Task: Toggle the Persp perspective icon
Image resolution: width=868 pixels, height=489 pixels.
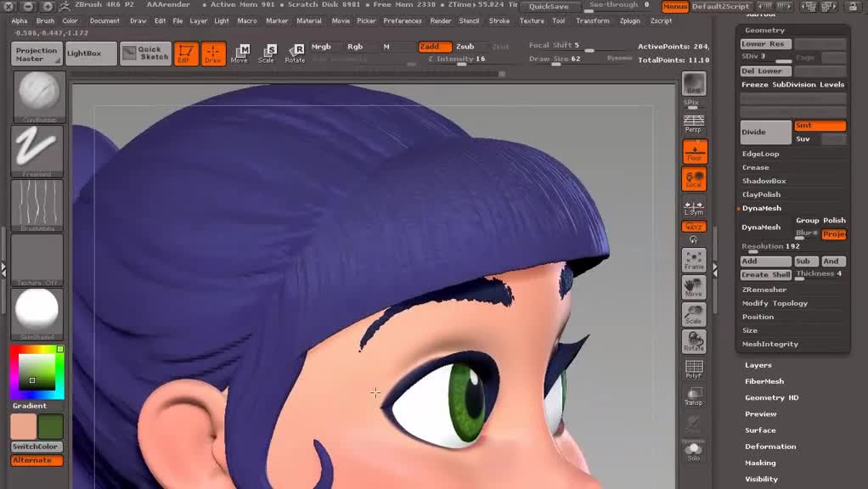Action: tap(694, 124)
